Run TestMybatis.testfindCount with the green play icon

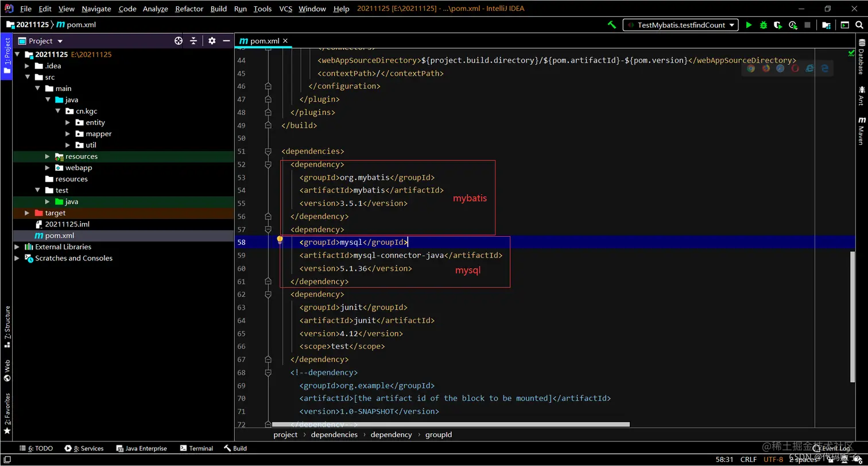[749, 25]
